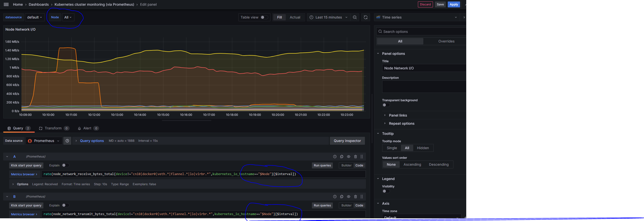Delete query A with trash icon

355,157
